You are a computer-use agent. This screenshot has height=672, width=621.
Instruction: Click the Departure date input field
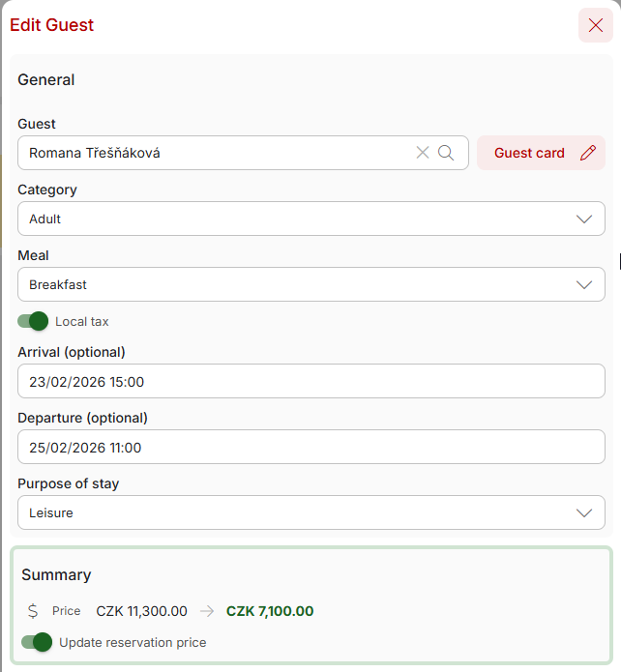click(x=310, y=447)
